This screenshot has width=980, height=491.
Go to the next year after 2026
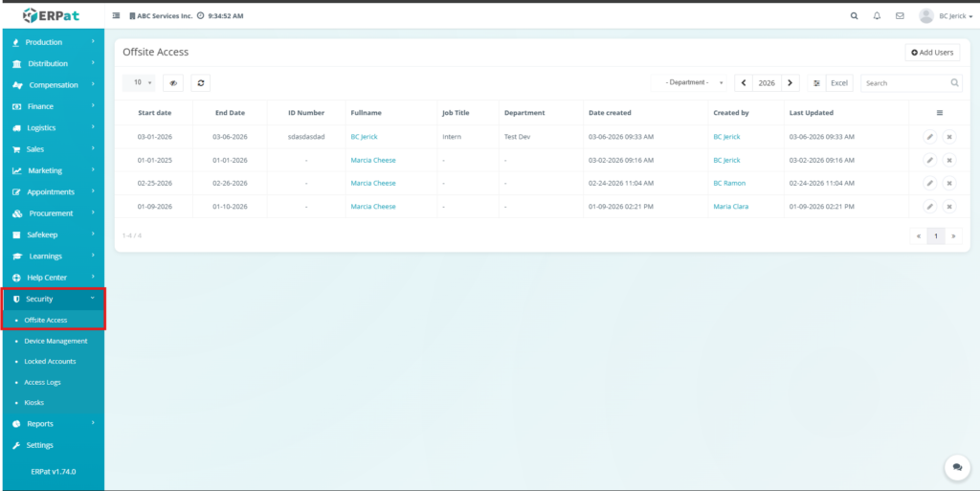click(790, 83)
